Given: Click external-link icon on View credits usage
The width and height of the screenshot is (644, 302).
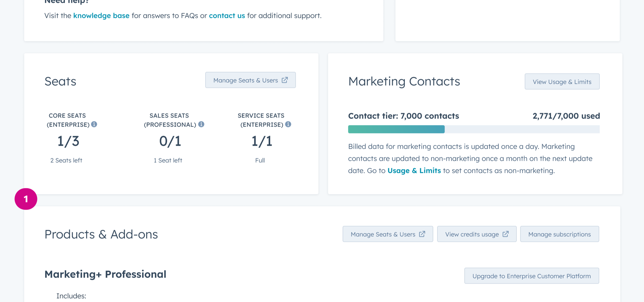Looking at the screenshot, I should click(505, 234).
